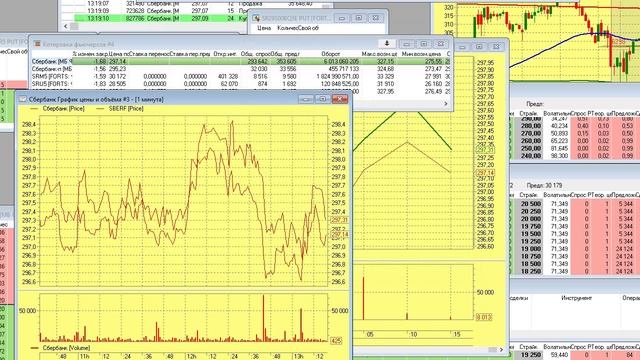This screenshot has width=640, height=360.
Task: Select the SBERF [Price] legend entry
Action: tap(126, 109)
